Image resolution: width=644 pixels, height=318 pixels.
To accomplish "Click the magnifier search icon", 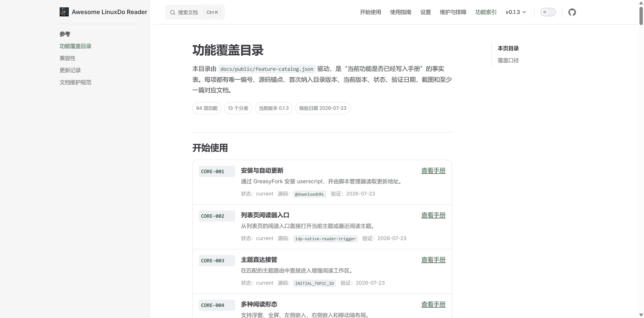I will click(x=173, y=12).
